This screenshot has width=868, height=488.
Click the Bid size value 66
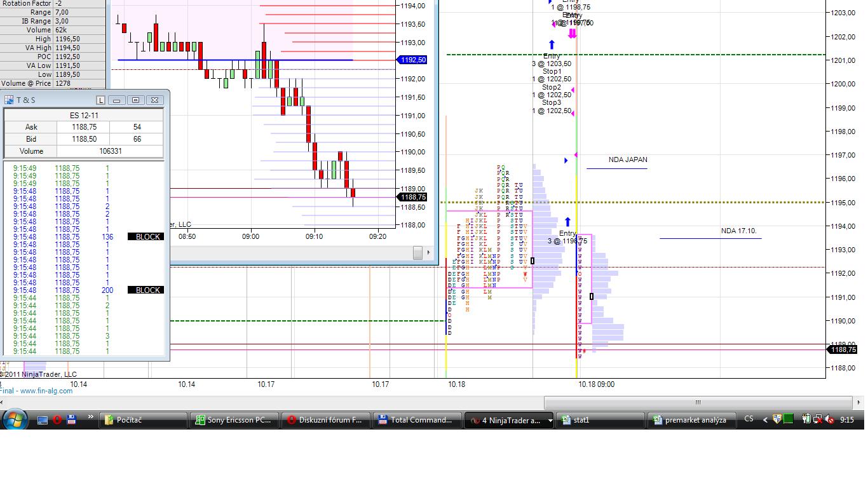pyautogui.click(x=137, y=139)
